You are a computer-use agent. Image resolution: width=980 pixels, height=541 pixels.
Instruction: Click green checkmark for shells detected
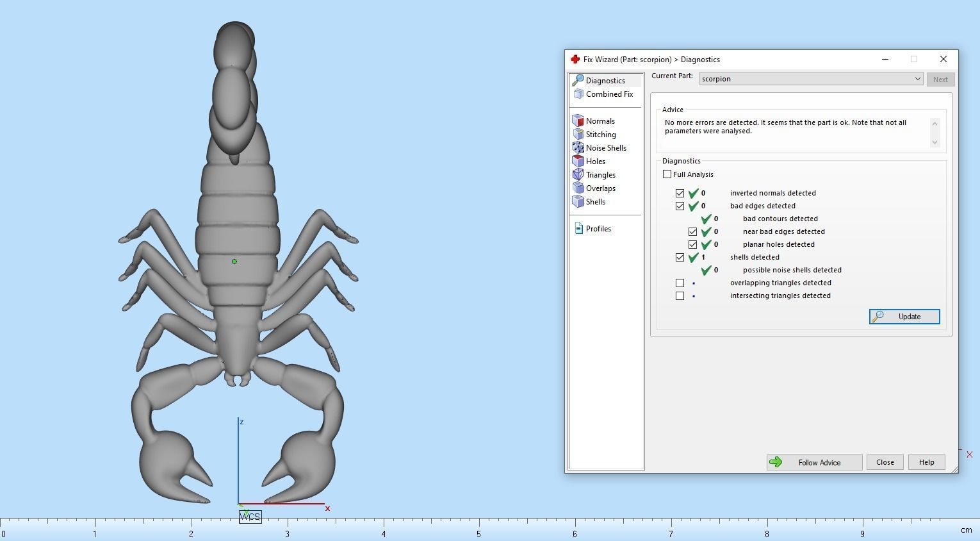(x=693, y=257)
